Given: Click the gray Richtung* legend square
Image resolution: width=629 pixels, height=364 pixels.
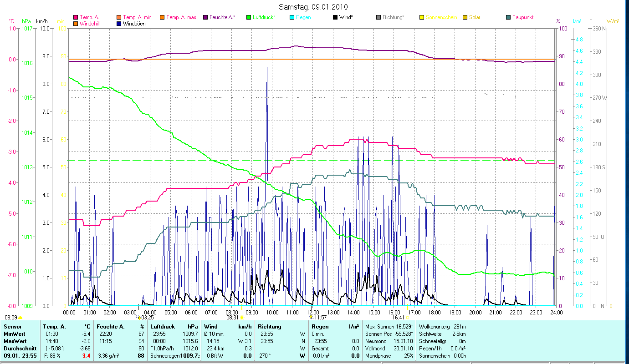Looking at the screenshot, I should click(378, 18).
